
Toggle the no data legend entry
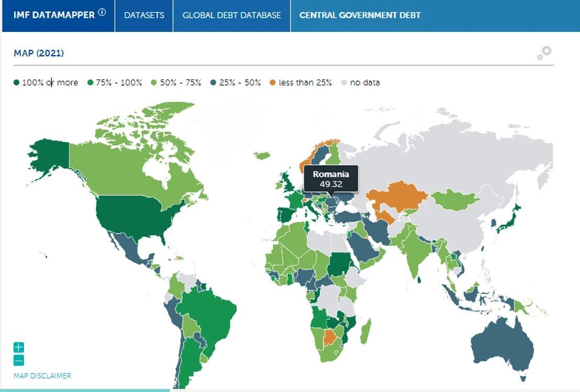point(360,83)
